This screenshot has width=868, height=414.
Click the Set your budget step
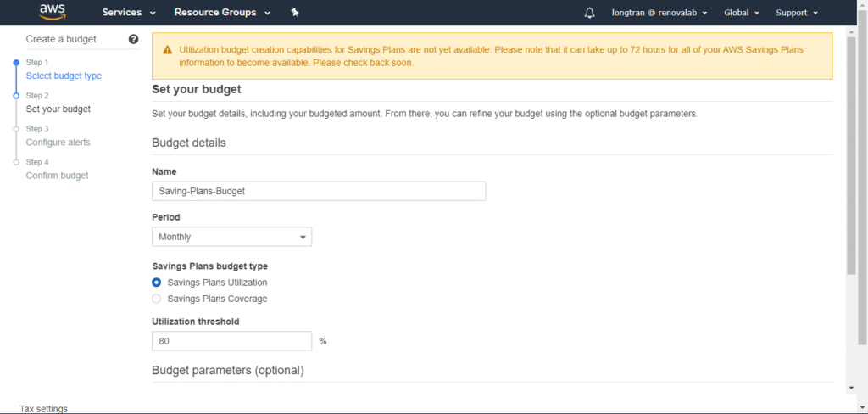[58, 109]
